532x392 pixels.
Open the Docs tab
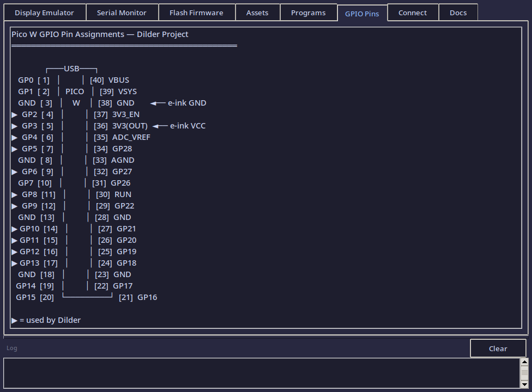point(458,13)
